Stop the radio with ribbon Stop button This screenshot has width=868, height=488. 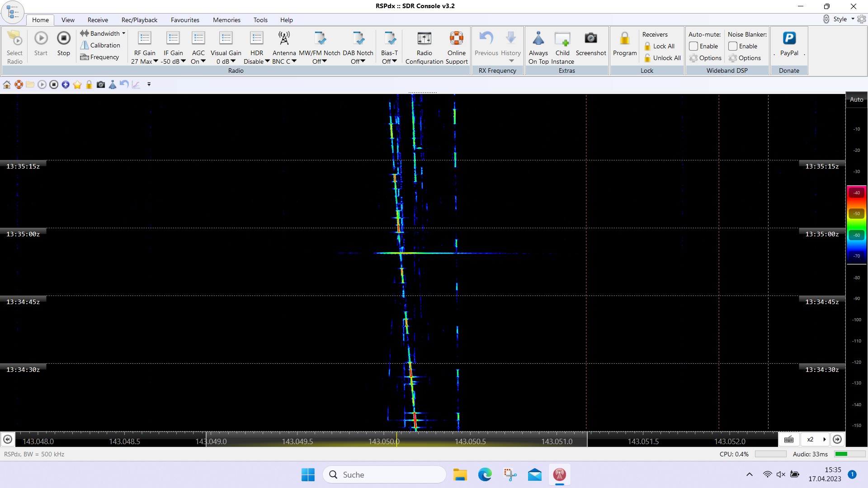pyautogui.click(x=64, y=44)
